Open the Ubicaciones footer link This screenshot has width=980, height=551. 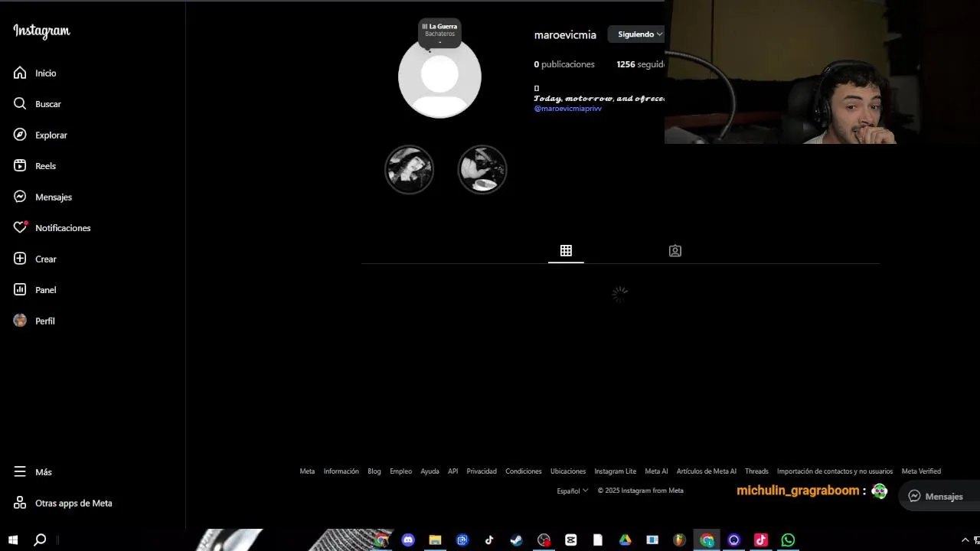pyautogui.click(x=567, y=471)
